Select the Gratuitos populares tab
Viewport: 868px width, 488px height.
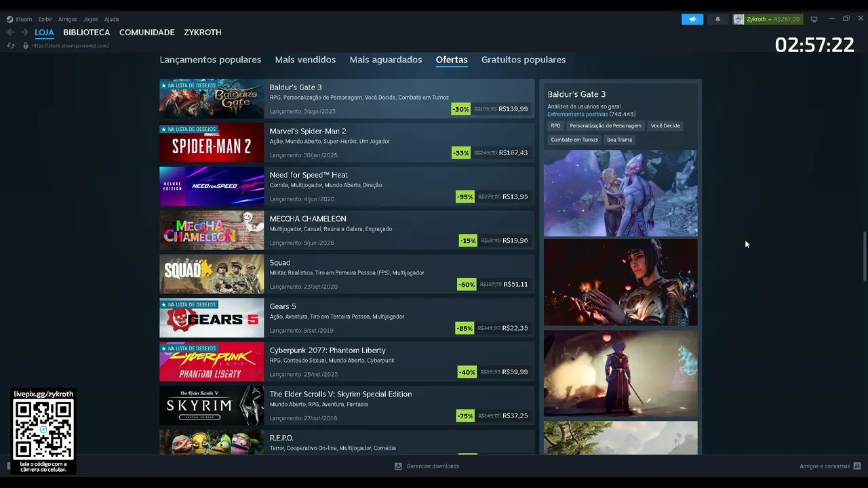point(524,60)
